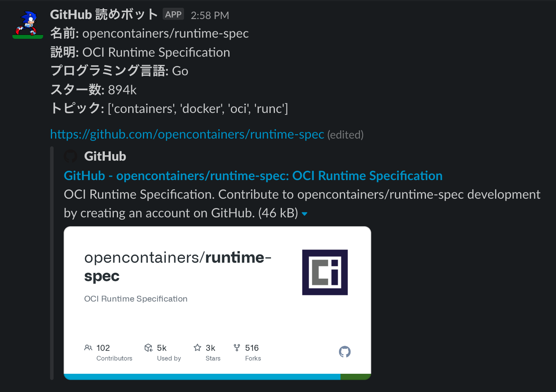Click the GitHub logo in the card corner
Screen dimensions: 556x392
tap(344, 352)
